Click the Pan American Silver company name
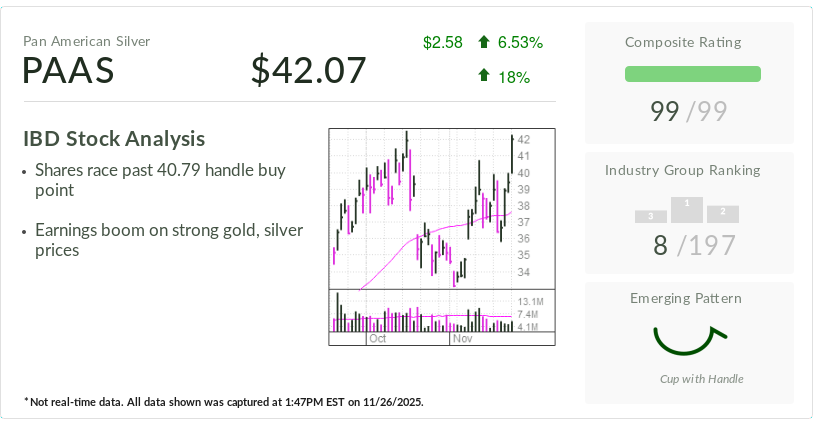This screenshot has height=427, width=816. (x=86, y=41)
